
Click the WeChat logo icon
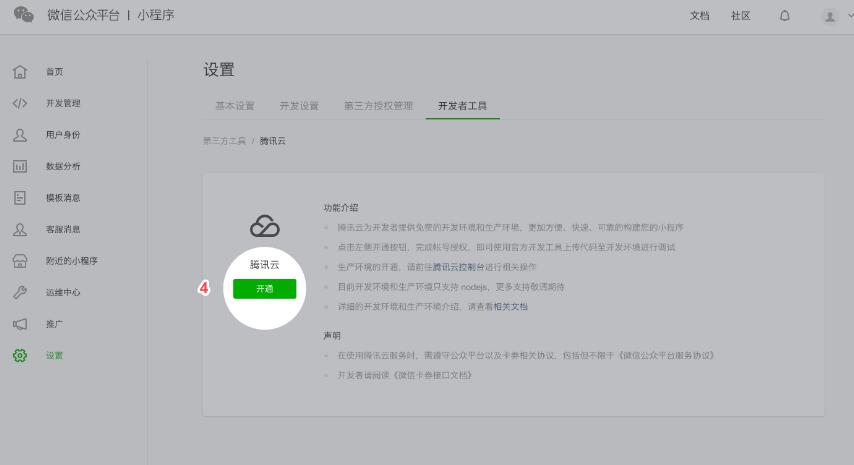(24, 16)
